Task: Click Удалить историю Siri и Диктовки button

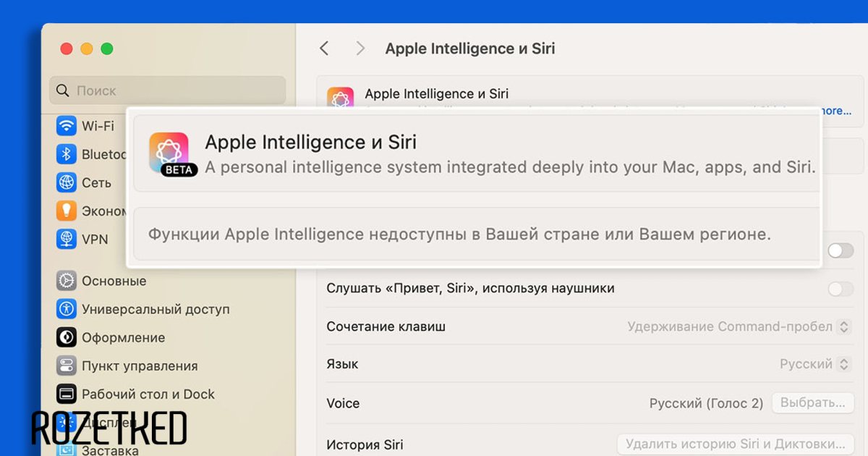Action: [x=735, y=444]
